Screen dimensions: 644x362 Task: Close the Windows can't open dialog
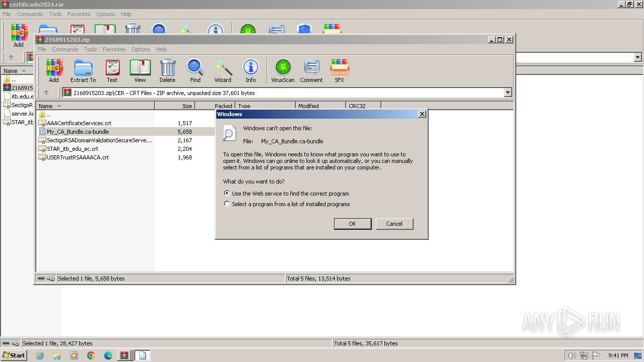(x=422, y=114)
